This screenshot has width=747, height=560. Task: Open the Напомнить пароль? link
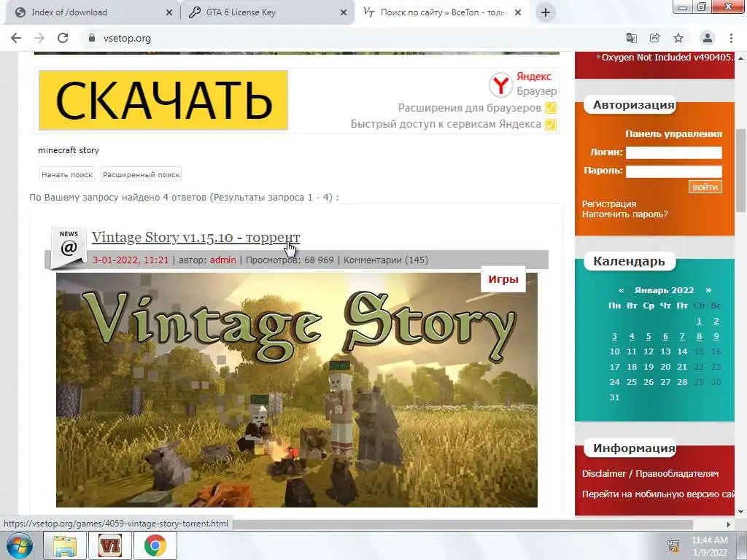tap(625, 214)
